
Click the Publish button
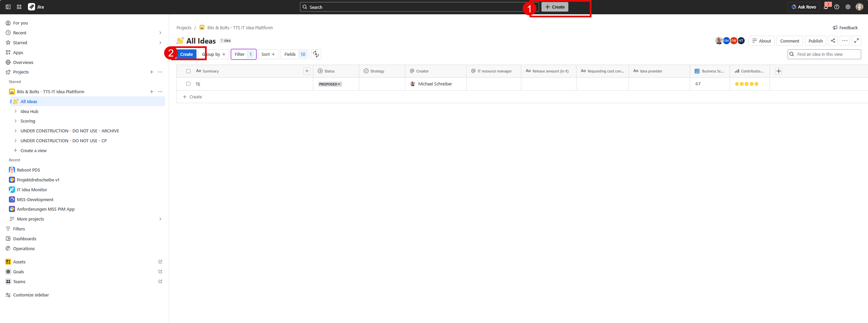[x=816, y=41]
